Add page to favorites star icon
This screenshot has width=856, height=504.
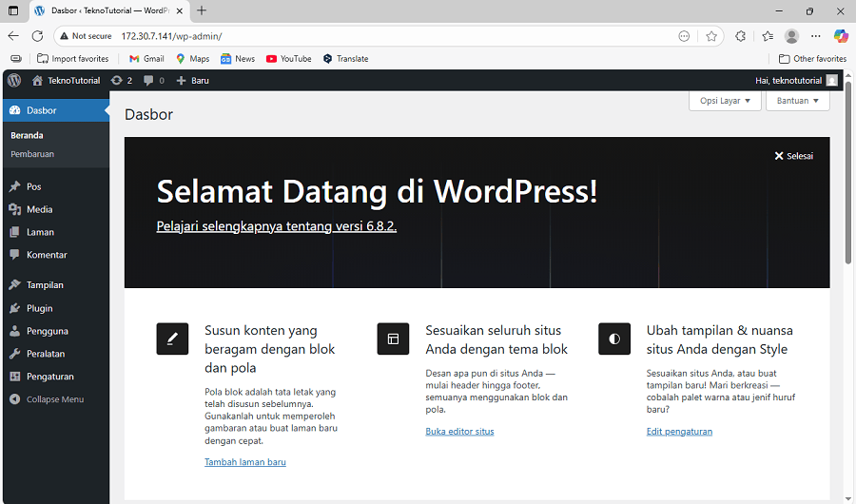(x=710, y=36)
